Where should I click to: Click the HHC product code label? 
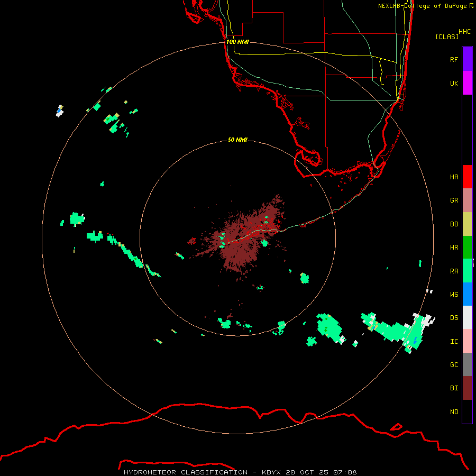click(x=465, y=32)
